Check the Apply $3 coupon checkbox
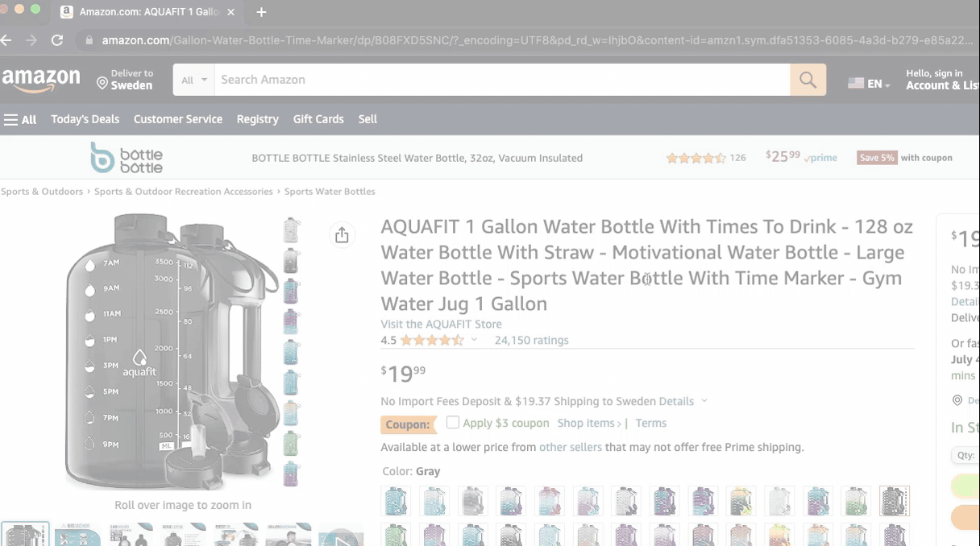This screenshot has width=980, height=546. [x=452, y=422]
